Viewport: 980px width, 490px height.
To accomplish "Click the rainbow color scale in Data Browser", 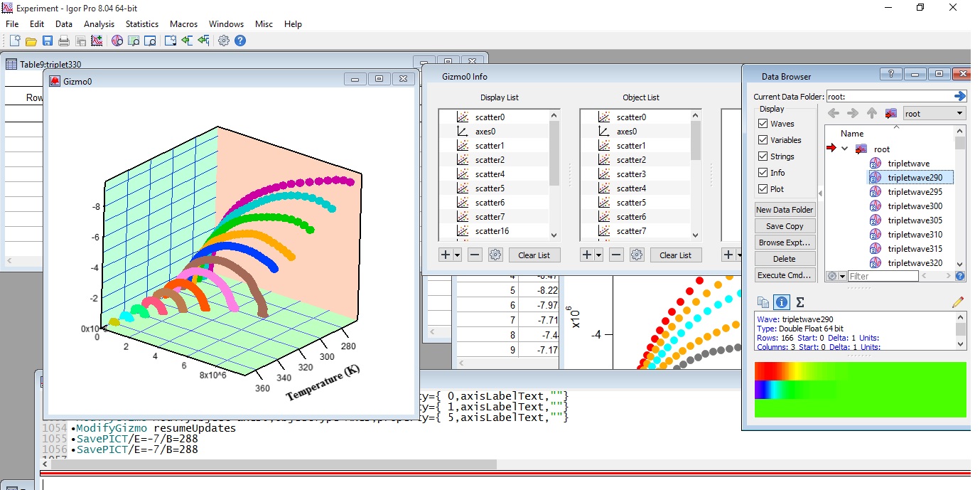I will coord(859,389).
